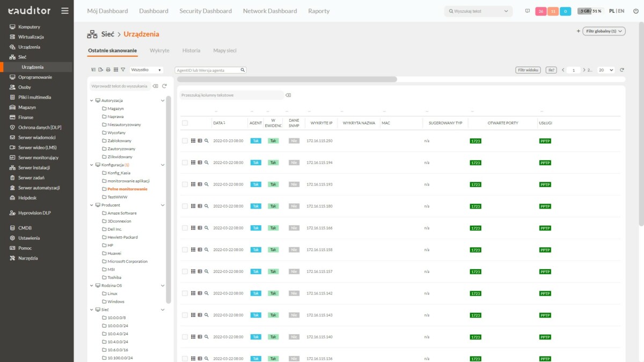Select the header checkbox to mark all devices
Screen dimensions: 644x362
tap(185, 123)
